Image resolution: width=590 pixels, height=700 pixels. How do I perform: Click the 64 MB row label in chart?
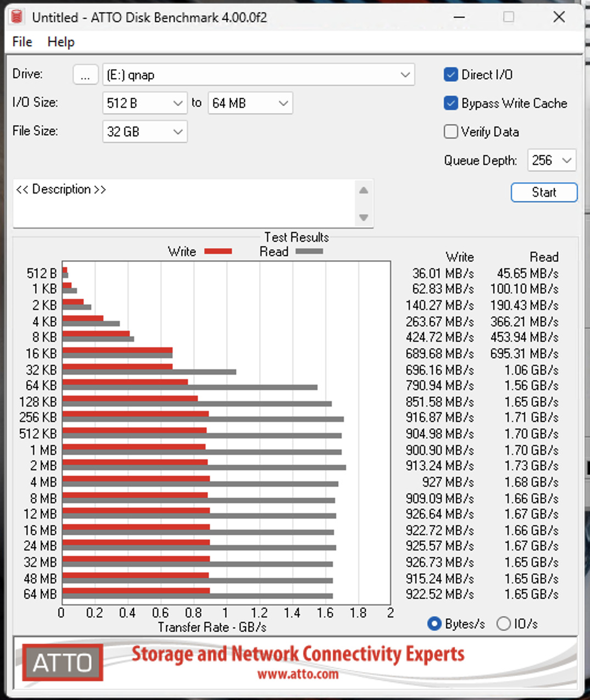[x=40, y=594]
